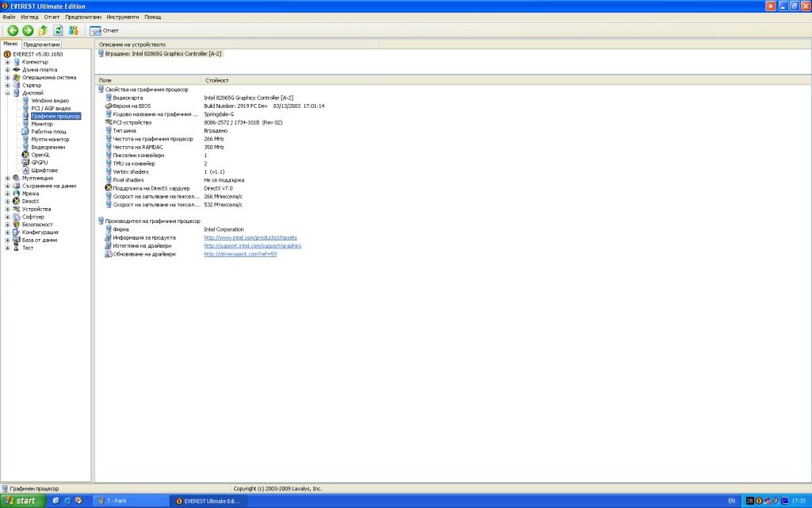Click the Сървър icon in the tree

[16, 86]
